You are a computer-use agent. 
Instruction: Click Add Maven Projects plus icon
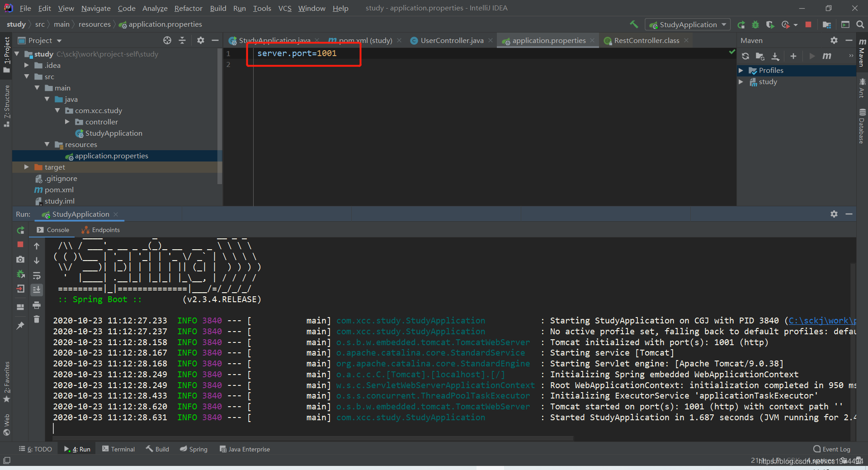793,56
